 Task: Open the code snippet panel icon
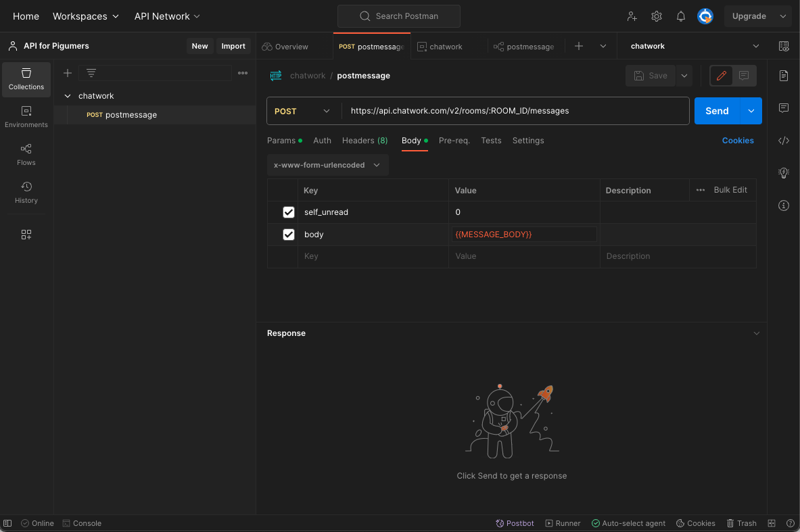(x=784, y=141)
